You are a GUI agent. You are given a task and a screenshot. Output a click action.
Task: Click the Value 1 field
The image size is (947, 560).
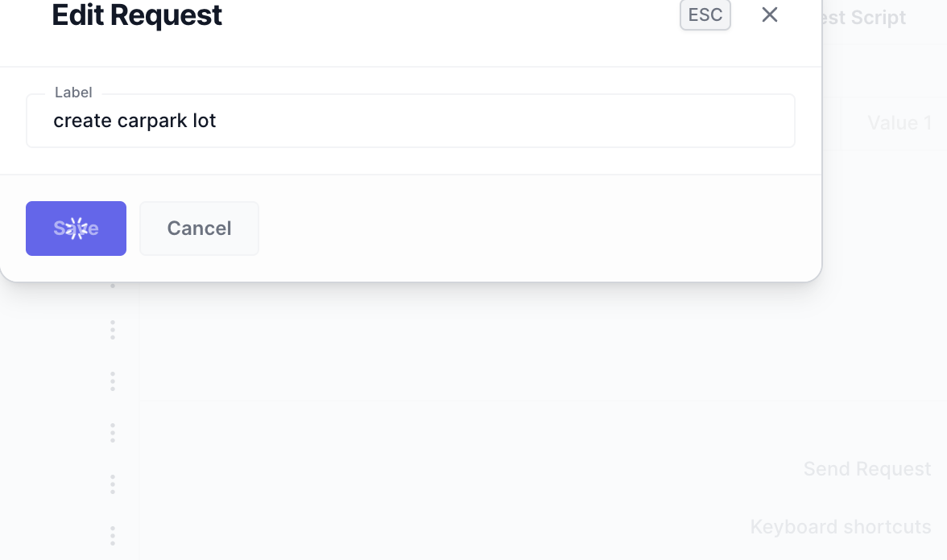[899, 122]
